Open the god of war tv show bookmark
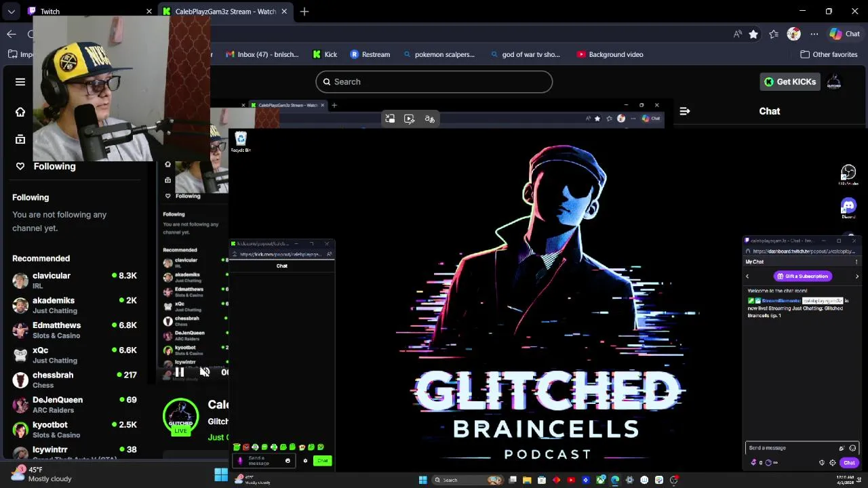Viewport: 868px width, 488px height. click(x=525, y=54)
